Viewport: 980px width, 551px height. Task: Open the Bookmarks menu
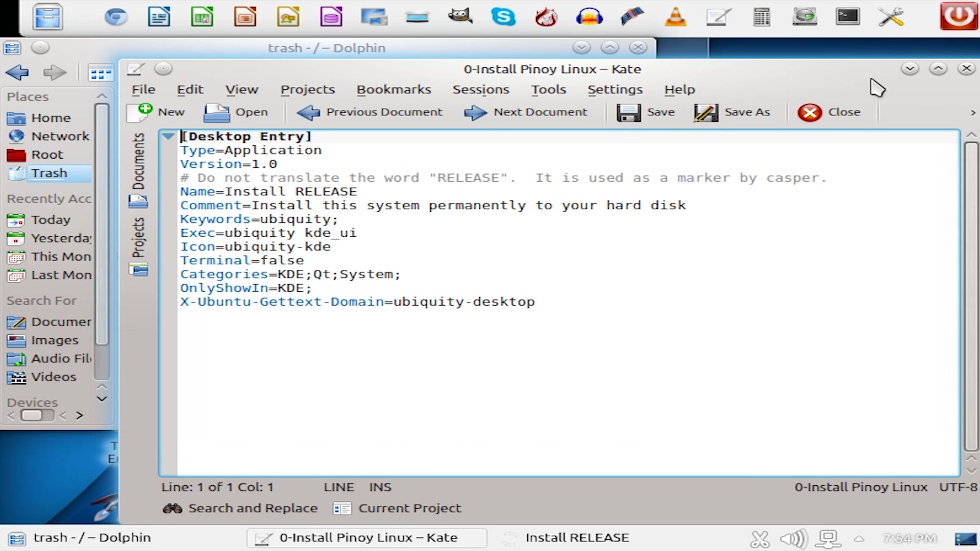tap(394, 90)
